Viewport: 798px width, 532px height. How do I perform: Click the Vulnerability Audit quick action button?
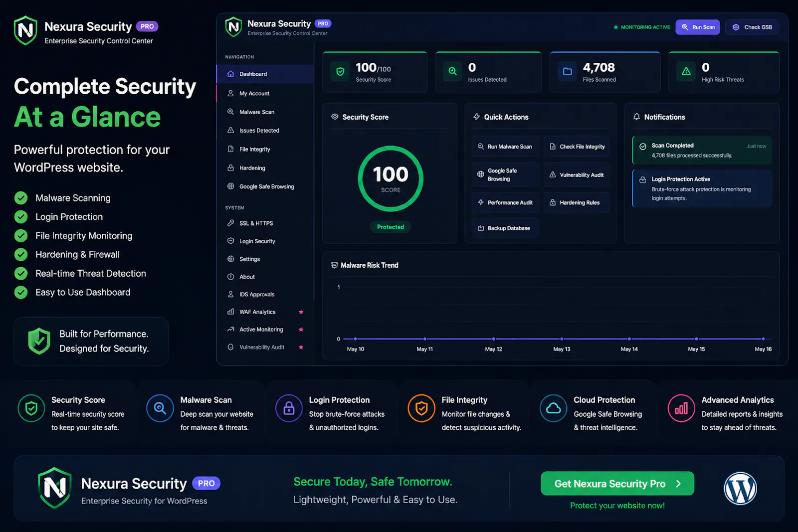click(x=577, y=175)
